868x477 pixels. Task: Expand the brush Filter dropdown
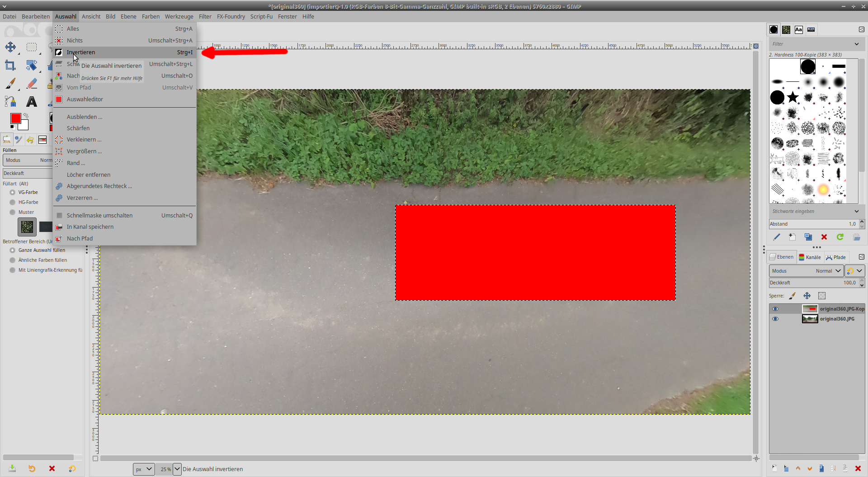click(856, 44)
